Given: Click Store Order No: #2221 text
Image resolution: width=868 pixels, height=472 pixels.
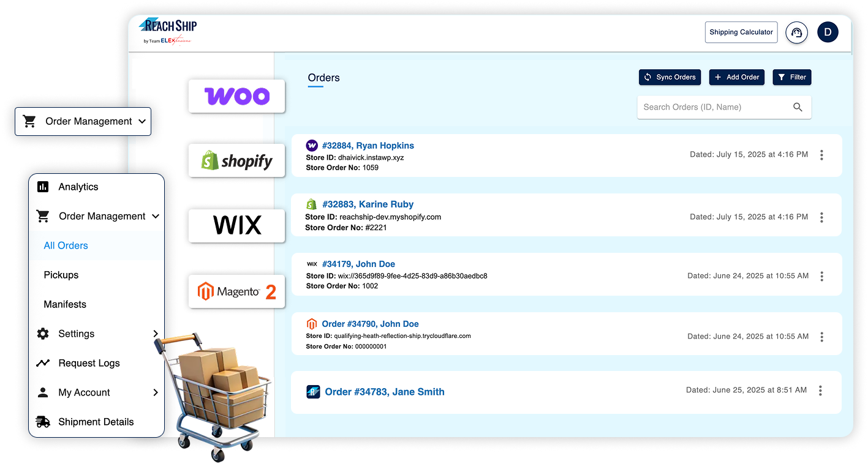Looking at the screenshot, I should [x=346, y=228].
